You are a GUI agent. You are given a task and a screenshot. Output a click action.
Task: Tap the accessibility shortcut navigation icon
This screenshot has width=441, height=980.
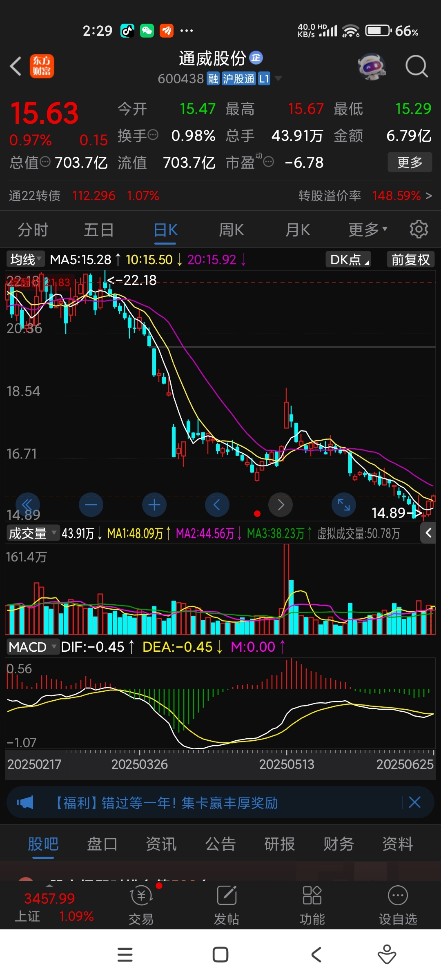coord(387,955)
